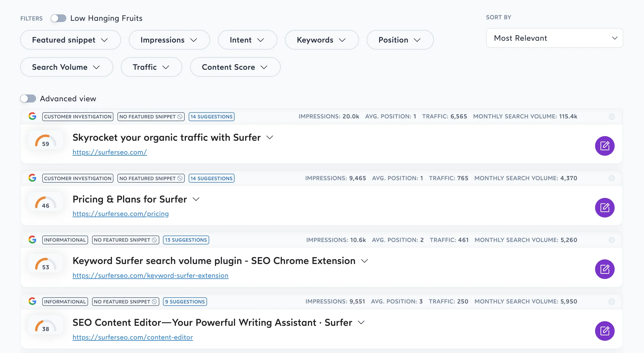Image resolution: width=644 pixels, height=353 pixels.
Task: Open Intent filter dropdown
Action: [x=247, y=40]
